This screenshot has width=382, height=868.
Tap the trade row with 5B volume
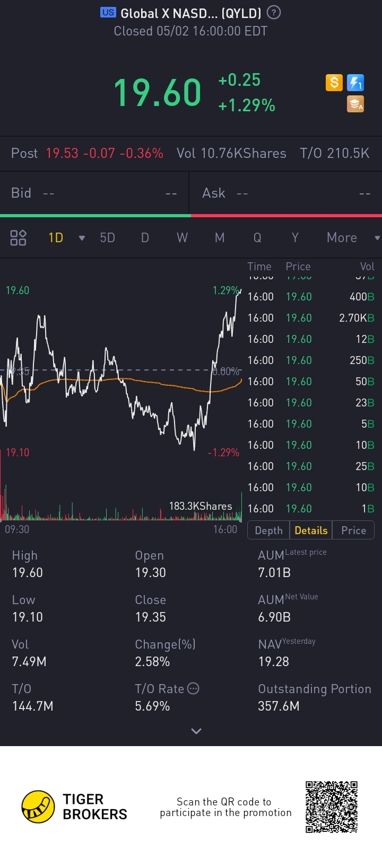pyautogui.click(x=311, y=424)
